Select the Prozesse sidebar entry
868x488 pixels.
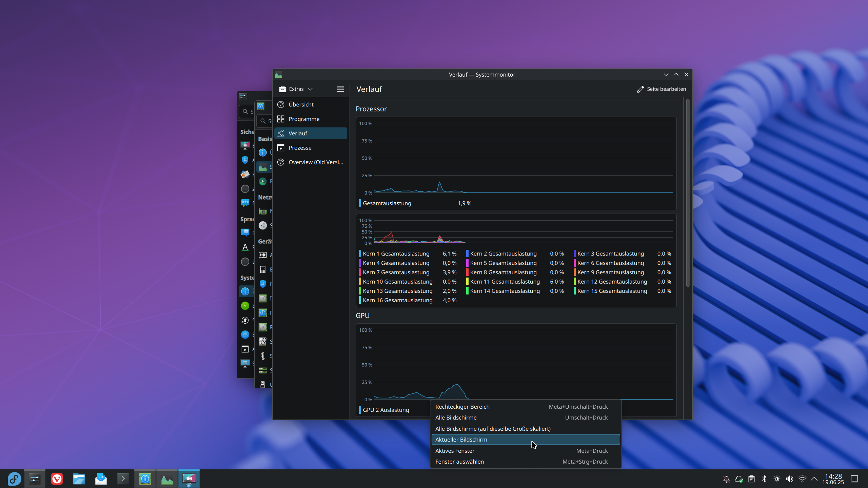coord(300,148)
